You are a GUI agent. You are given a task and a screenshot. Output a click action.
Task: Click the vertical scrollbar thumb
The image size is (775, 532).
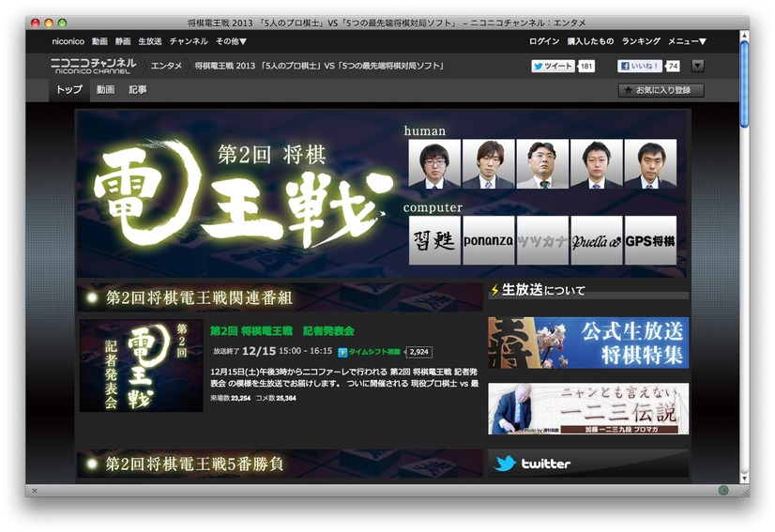tap(744, 84)
